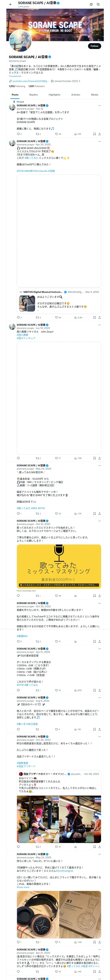Open the search icon in the header
The width and height of the screenshot is (110, 980).
98,5
